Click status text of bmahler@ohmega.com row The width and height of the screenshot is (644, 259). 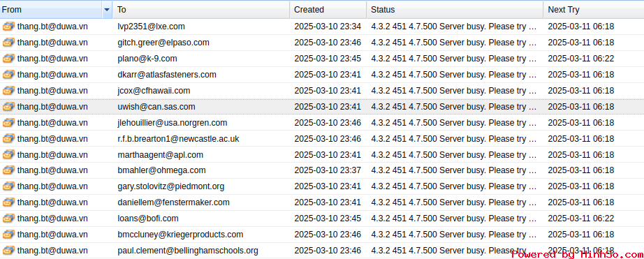pyautogui.click(x=454, y=170)
